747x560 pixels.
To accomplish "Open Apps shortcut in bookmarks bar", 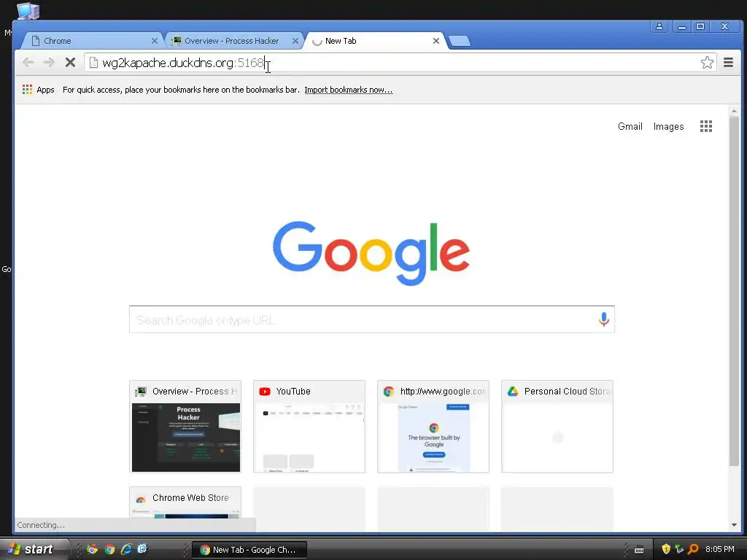I will 38,90.
